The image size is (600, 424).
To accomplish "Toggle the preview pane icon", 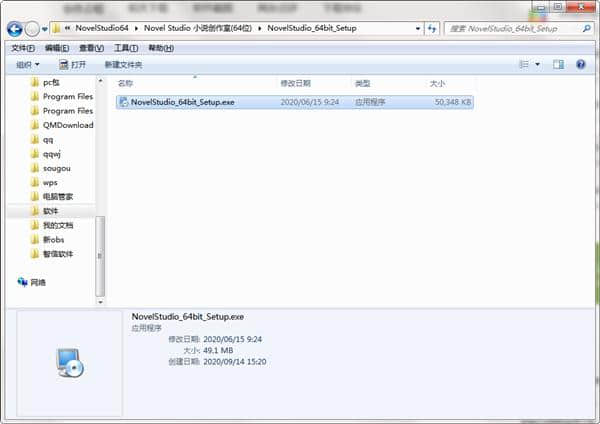I will (558, 64).
